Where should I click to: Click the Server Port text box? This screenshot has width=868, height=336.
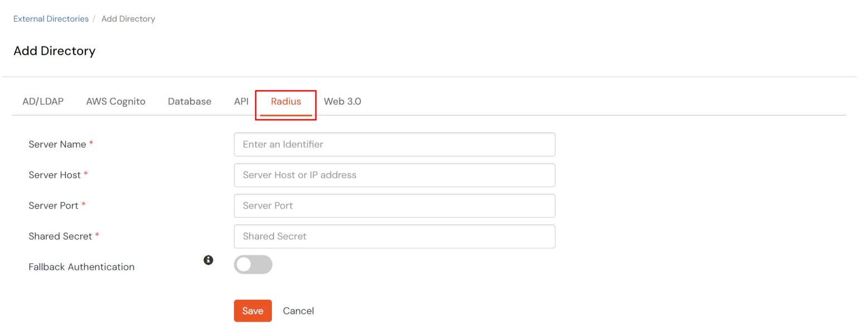[394, 206]
